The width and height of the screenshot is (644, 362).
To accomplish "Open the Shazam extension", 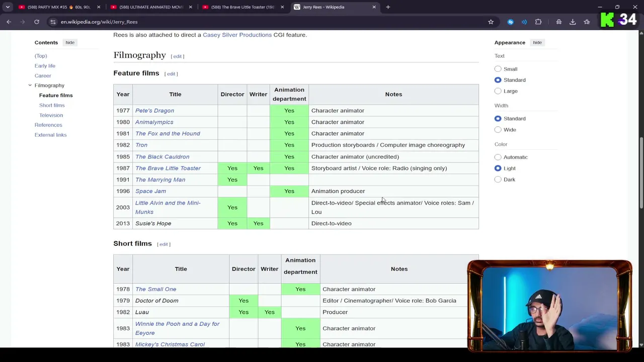I will 511,22.
